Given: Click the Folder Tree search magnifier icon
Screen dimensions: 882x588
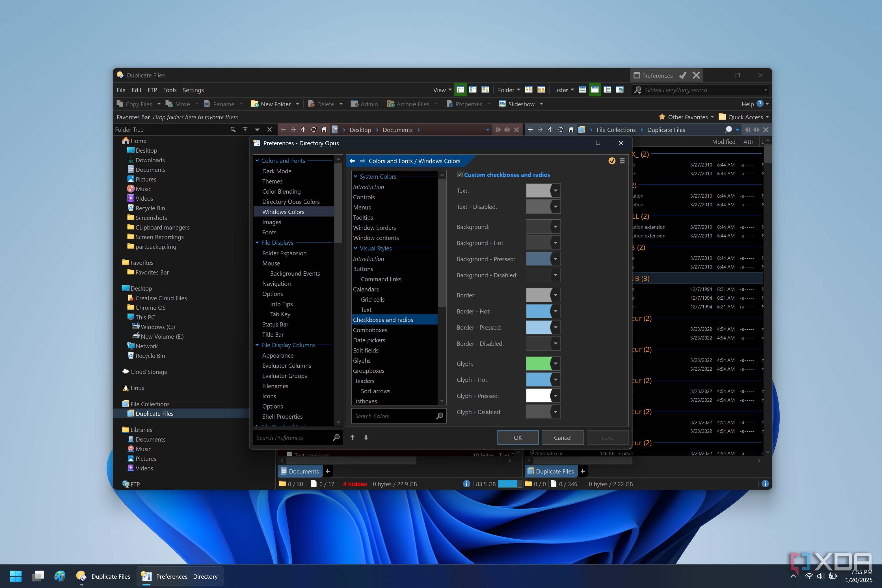Looking at the screenshot, I should pyautogui.click(x=233, y=129).
